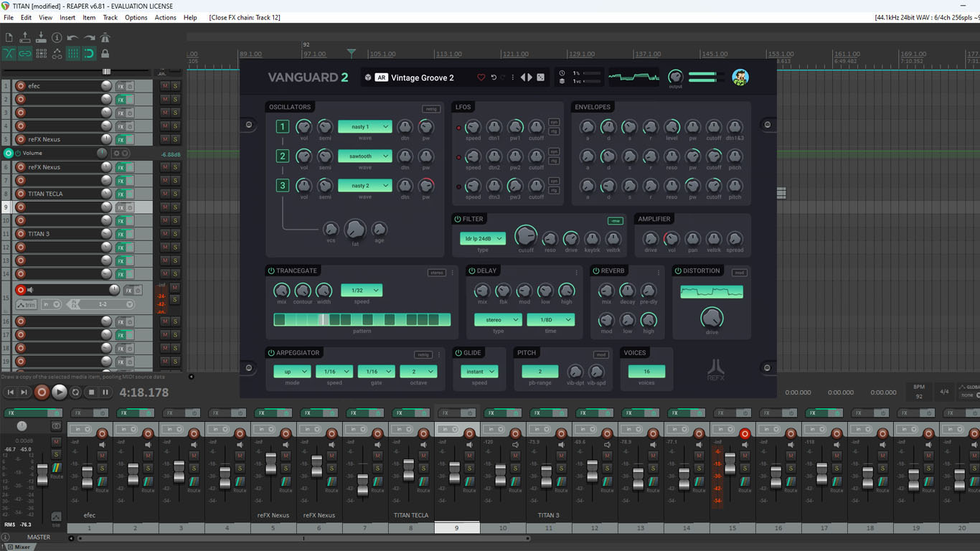Toggle repeat loop in the transport
980x551 pixels.
[76, 392]
